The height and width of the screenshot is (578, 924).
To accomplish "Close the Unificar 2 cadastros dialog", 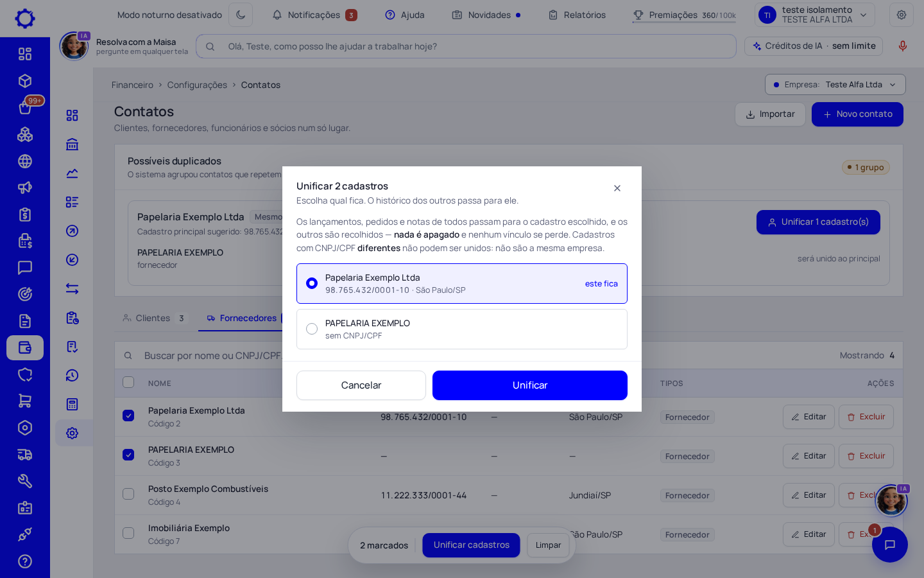I will (617, 188).
